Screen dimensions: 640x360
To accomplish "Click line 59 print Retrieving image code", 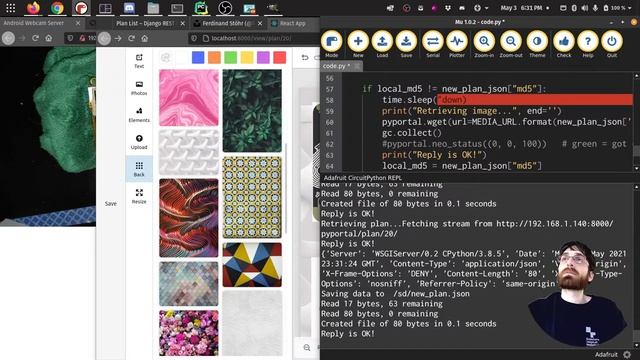I will tap(471, 111).
